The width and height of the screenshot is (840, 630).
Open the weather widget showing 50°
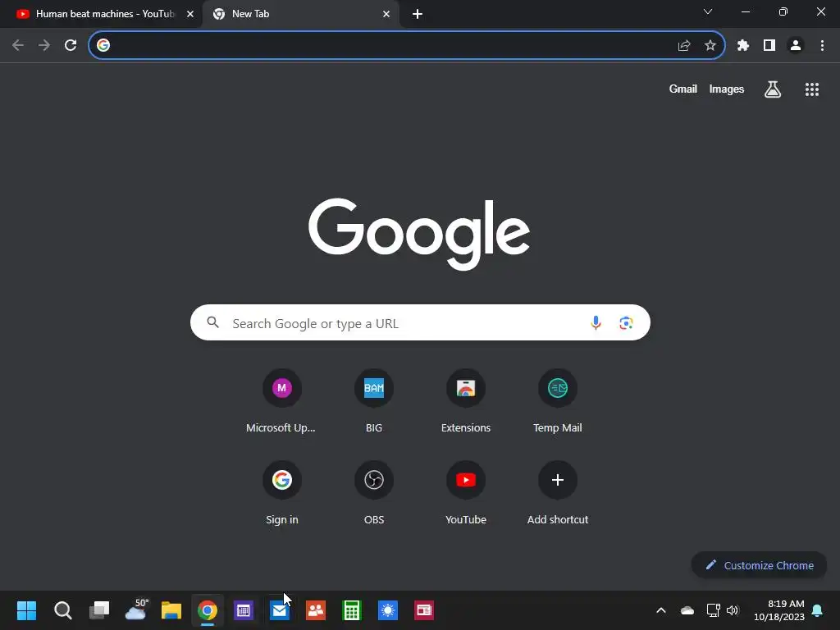(x=136, y=609)
